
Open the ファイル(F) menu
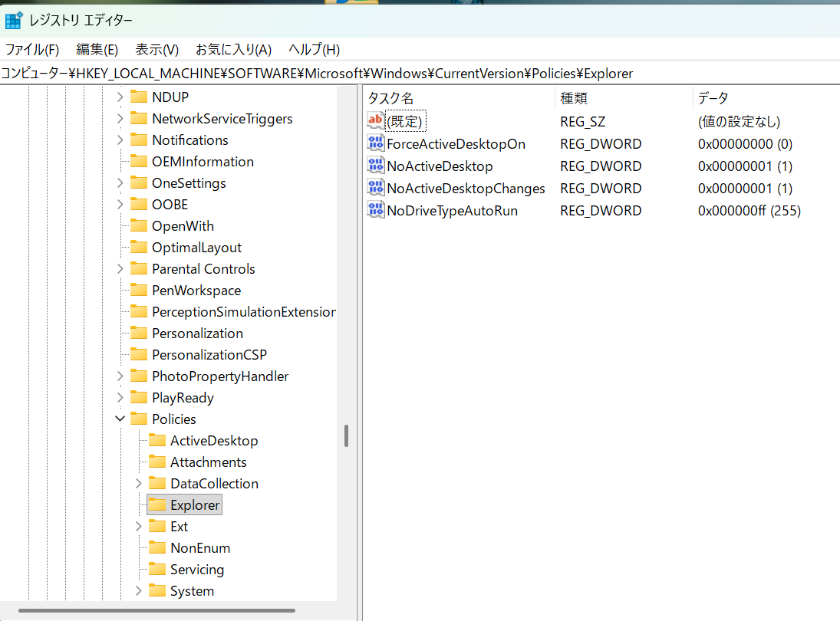tap(32, 50)
